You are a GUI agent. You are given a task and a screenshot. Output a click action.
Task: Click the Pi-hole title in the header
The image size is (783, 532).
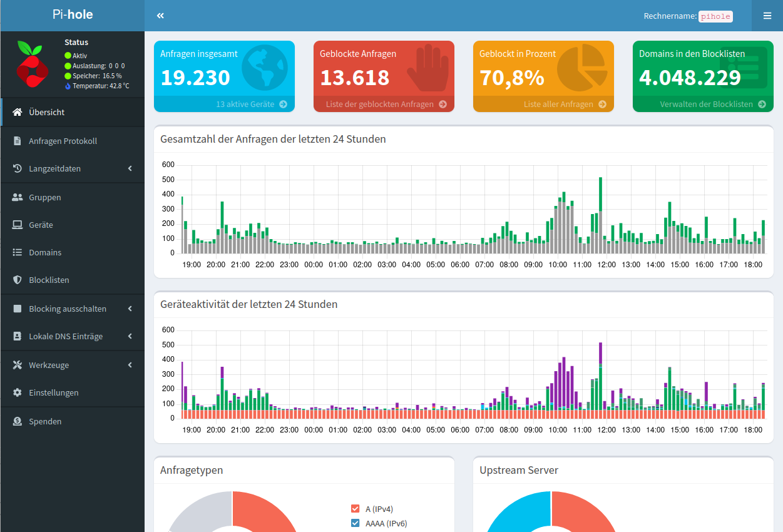click(73, 15)
